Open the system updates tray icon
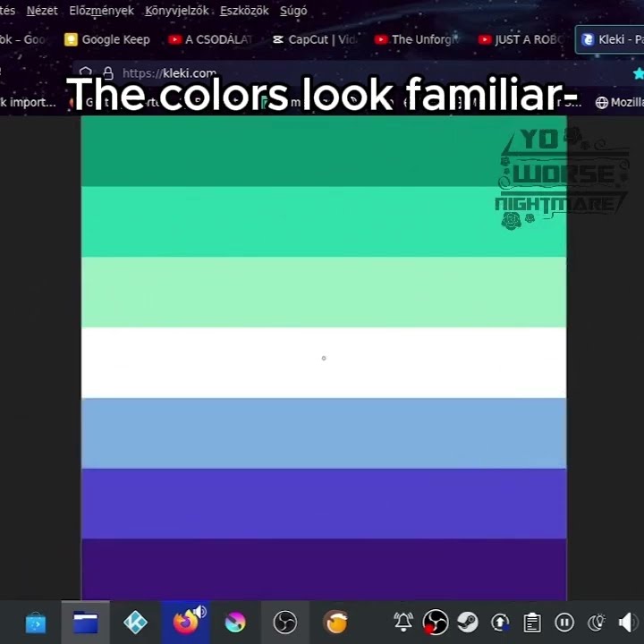644x644 pixels. [500, 623]
